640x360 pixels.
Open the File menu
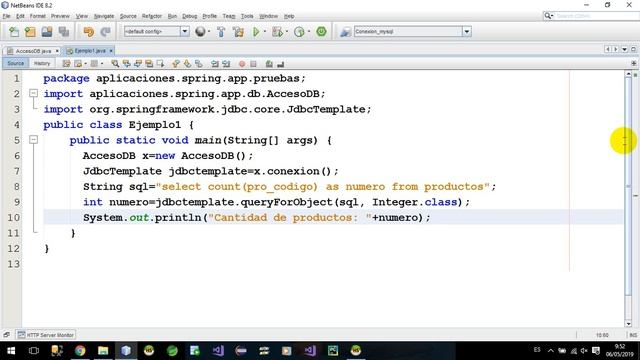coord(6,16)
